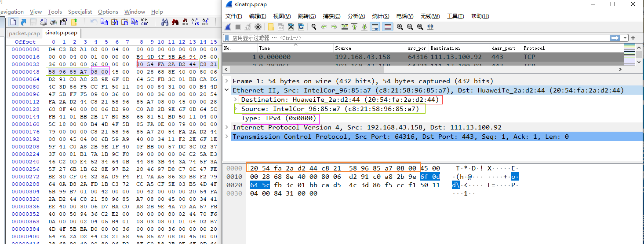Open the 编辑(E) menu in Wireshark

258,16
